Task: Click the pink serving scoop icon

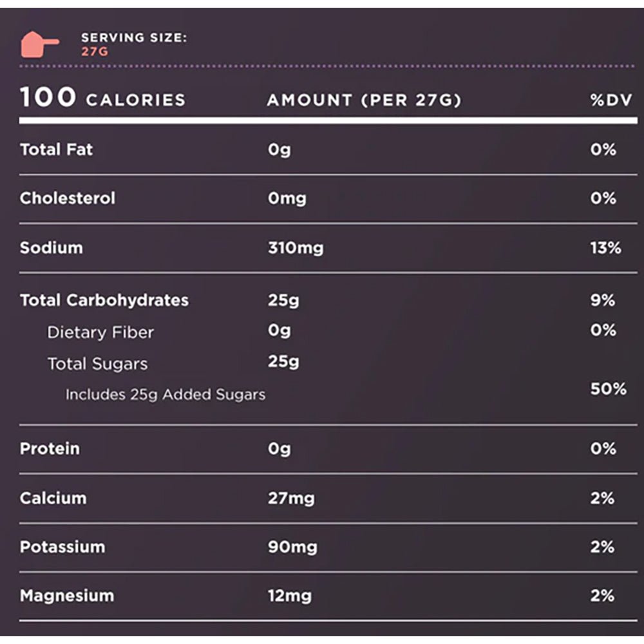Action: (39, 44)
